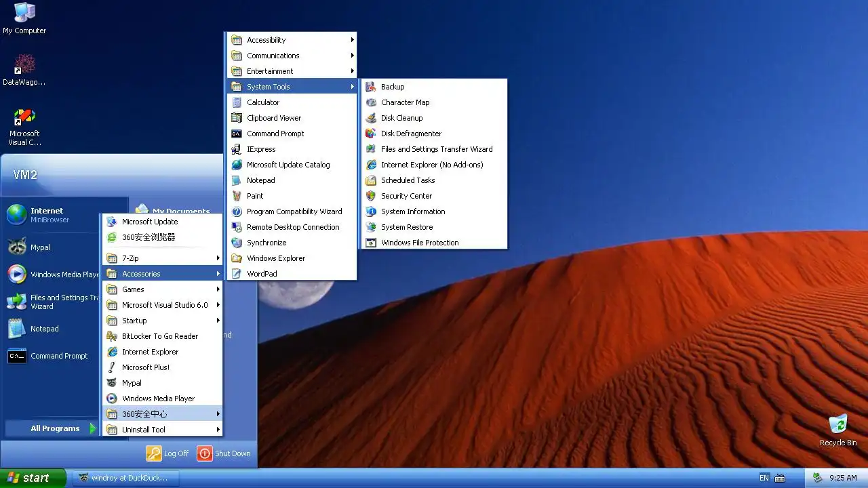Click the Notepad icon in Accessories menu
868x488 pixels.
(x=237, y=180)
